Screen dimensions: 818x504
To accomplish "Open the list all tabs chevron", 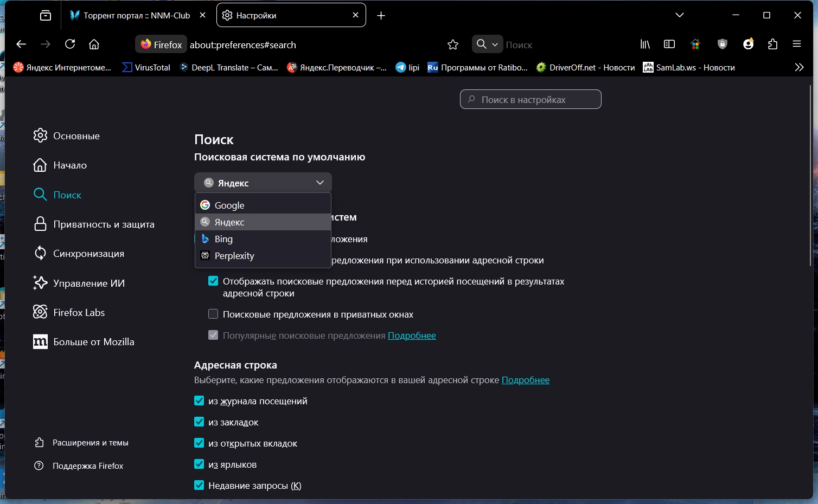I will coord(680,15).
